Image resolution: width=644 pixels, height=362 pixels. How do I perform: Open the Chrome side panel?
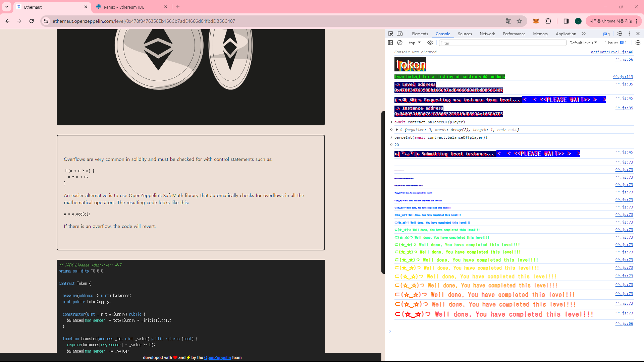click(x=566, y=21)
